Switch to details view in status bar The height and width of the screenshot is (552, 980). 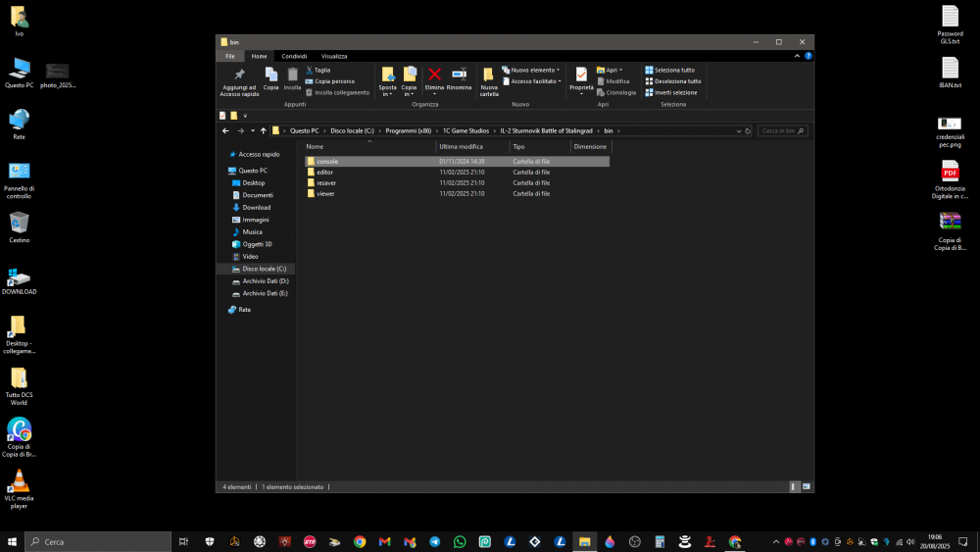point(795,486)
